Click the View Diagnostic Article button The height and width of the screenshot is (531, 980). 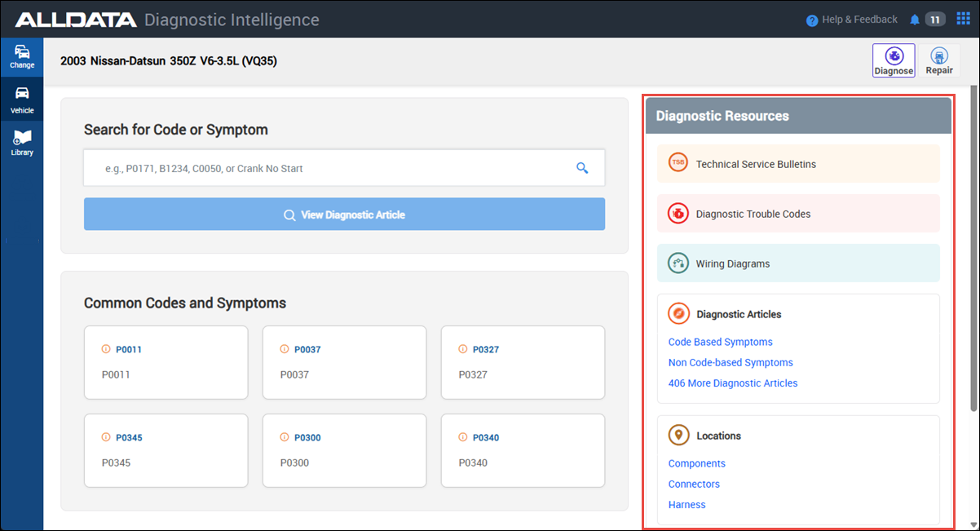pyautogui.click(x=344, y=215)
